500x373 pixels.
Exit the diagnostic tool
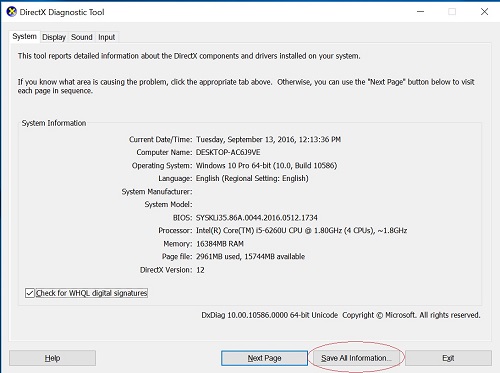click(x=448, y=358)
